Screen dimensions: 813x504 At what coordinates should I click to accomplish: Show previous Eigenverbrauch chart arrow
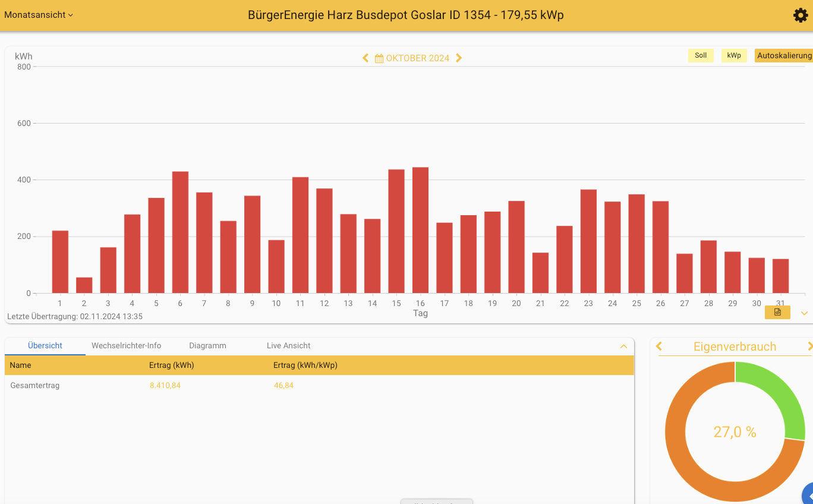[x=659, y=346]
